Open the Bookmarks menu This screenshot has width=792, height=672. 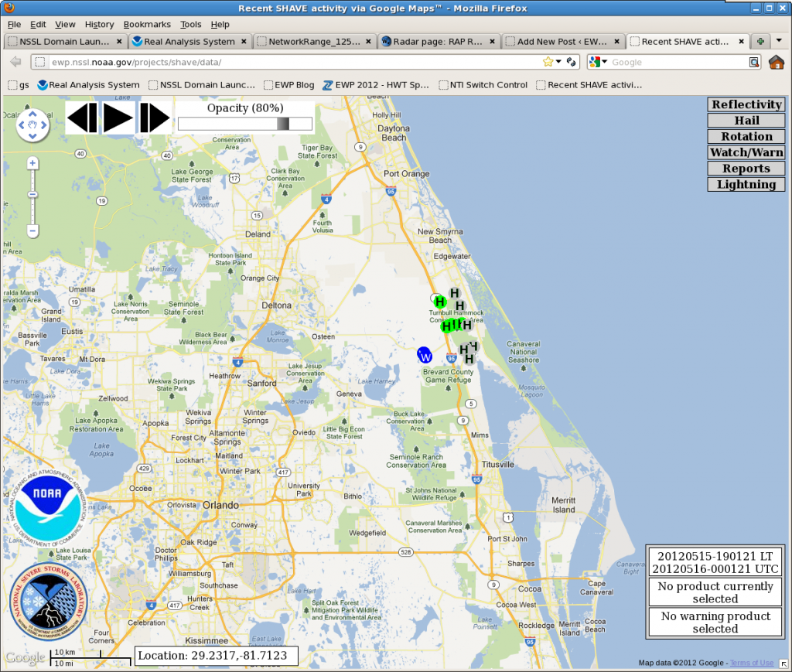pos(147,25)
